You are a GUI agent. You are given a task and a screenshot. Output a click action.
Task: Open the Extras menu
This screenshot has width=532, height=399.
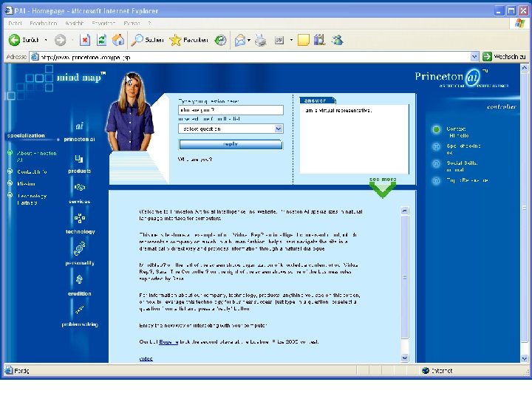(x=132, y=24)
